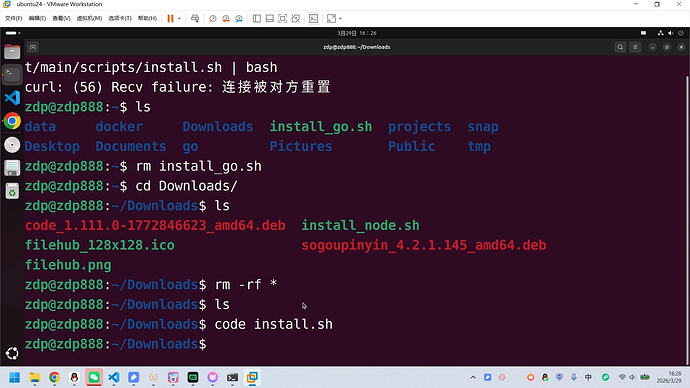Image resolution: width=690 pixels, height=388 pixels.
Task: Toggle the 中 input method indicator
Action: [588, 377]
